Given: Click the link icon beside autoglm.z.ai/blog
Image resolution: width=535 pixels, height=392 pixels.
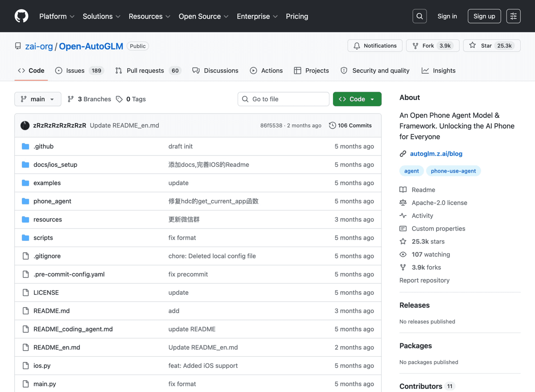Looking at the screenshot, I should (403, 154).
